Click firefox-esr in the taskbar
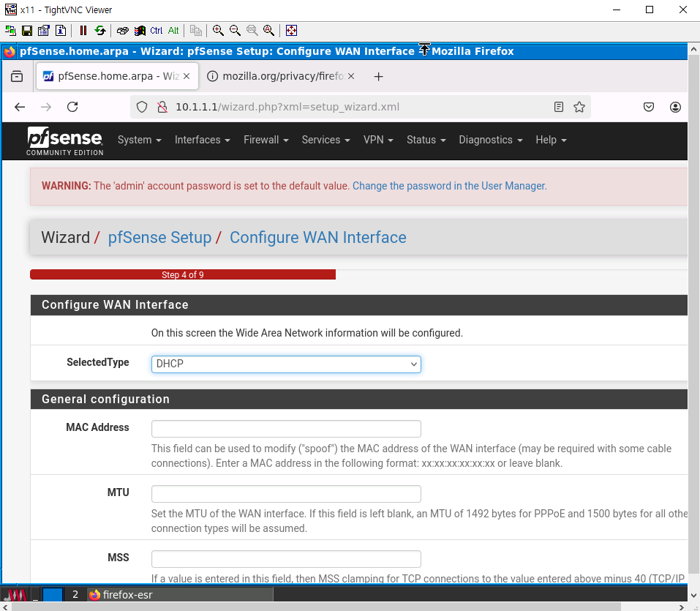 click(179, 595)
